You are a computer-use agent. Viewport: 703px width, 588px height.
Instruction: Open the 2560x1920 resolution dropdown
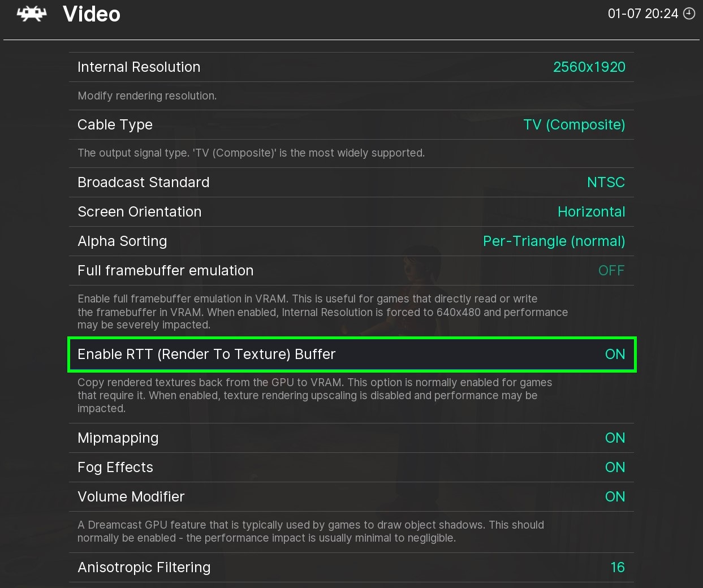[x=589, y=67]
